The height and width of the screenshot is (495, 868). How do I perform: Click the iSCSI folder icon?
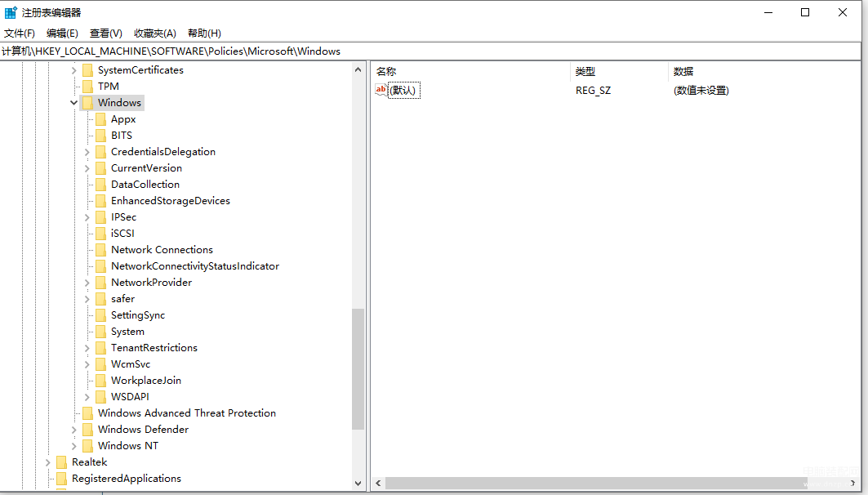click(100, 234)
